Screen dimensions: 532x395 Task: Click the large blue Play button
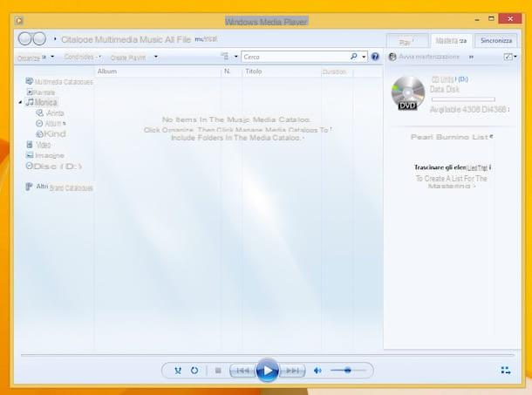tap(268, 371)
